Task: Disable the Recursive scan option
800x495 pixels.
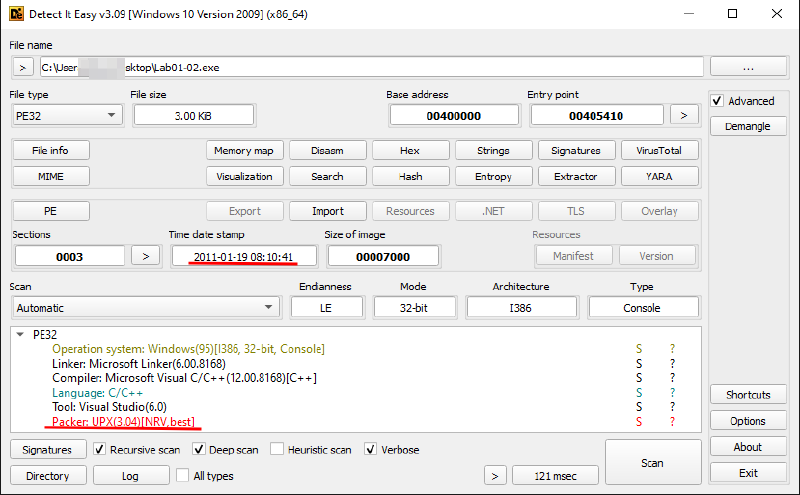Action: click(100, 450)
